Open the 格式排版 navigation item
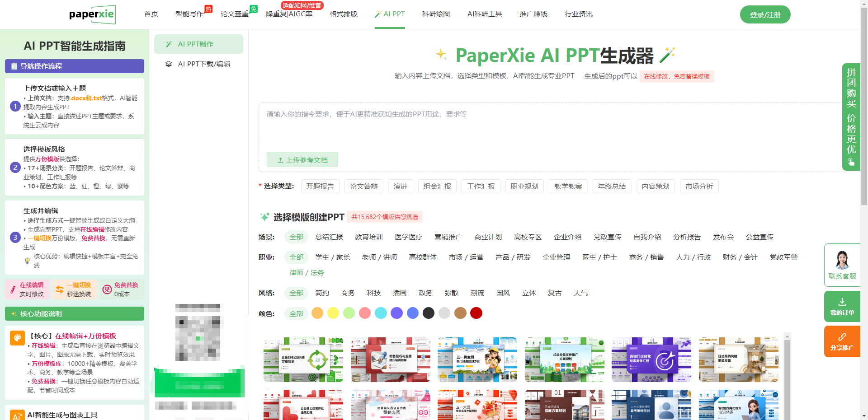This screenshot has height=420, width=868. [x=344, y=14]
